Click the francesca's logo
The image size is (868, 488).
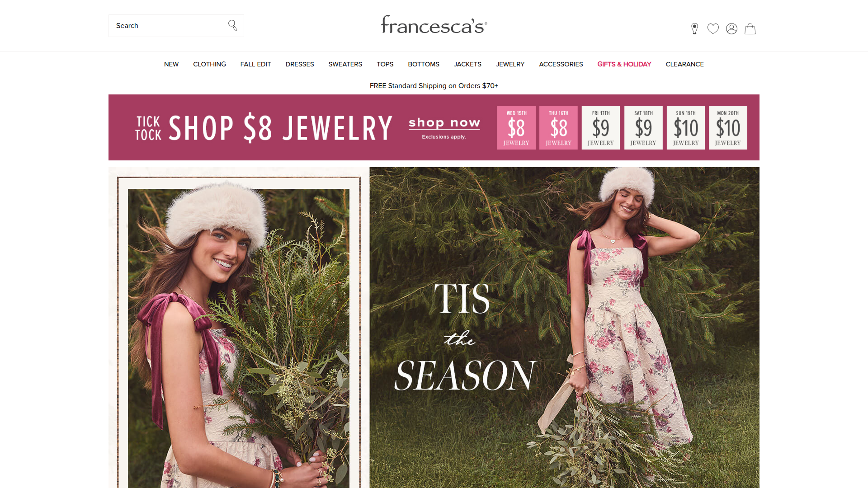click(x=434, y=25)
